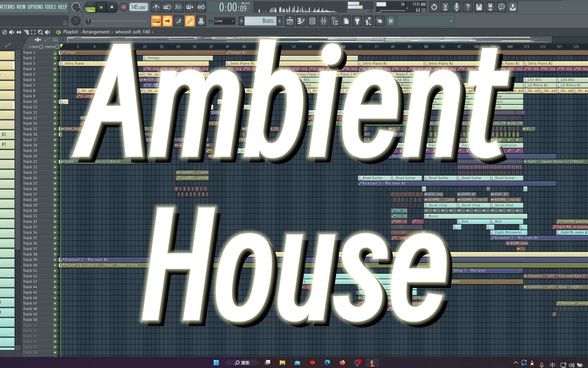Viewport: 588px width, 368px height.
Task: Open the 搜索 search box on the taskbar
Action: [242, 363]
